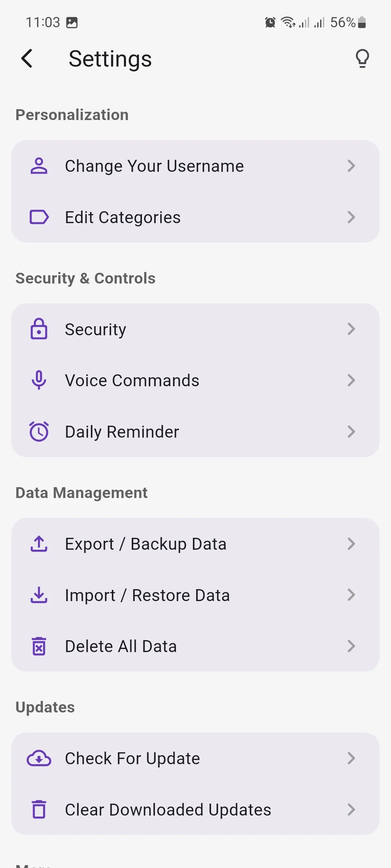This screenshot has width=391, height=868.
Task: Open Import / Restore Data
Action: click(147, 595)
